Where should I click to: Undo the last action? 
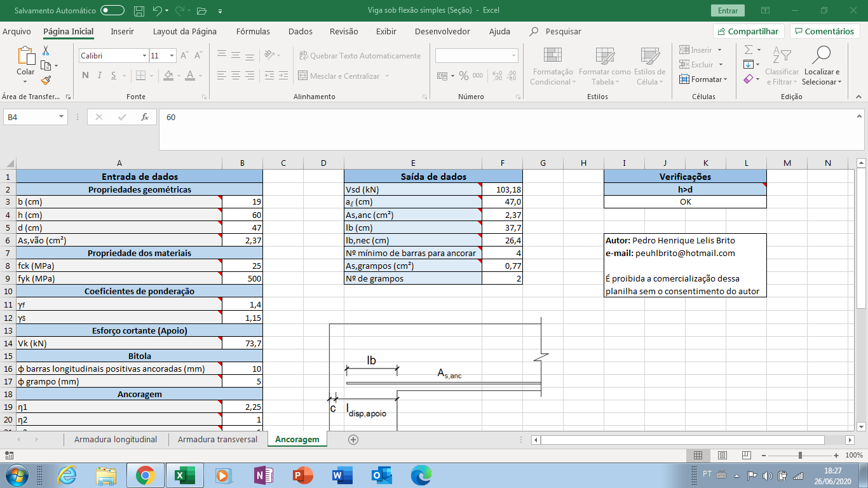158,11
